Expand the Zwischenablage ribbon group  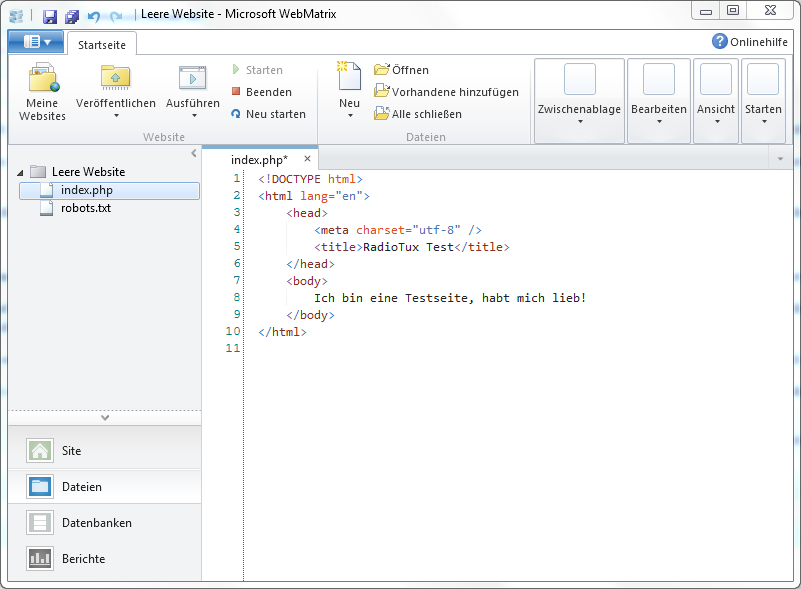pyautogui.click(x=579, y=101)
